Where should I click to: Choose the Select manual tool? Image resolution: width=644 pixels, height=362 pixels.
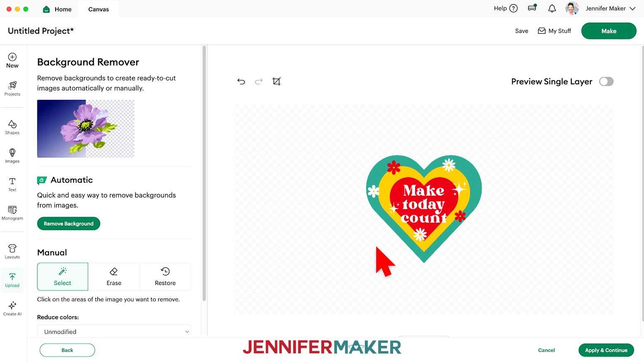(63, 276)
